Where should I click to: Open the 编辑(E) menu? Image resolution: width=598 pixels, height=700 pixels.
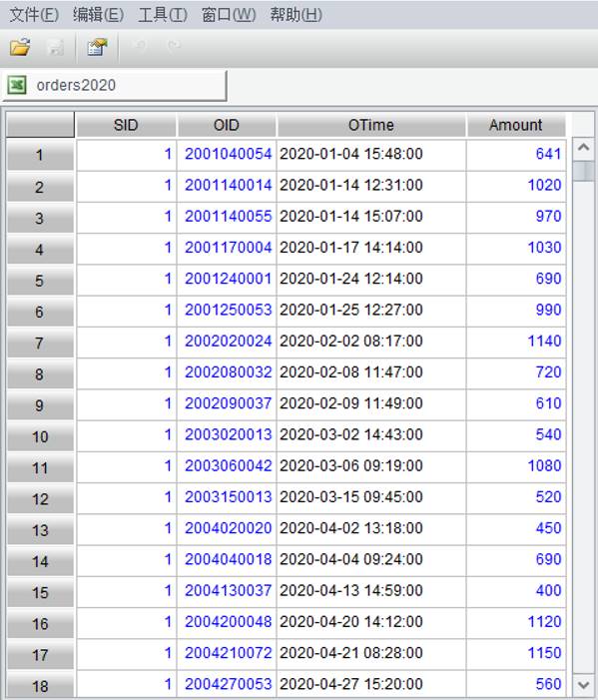tap(98, 15)
